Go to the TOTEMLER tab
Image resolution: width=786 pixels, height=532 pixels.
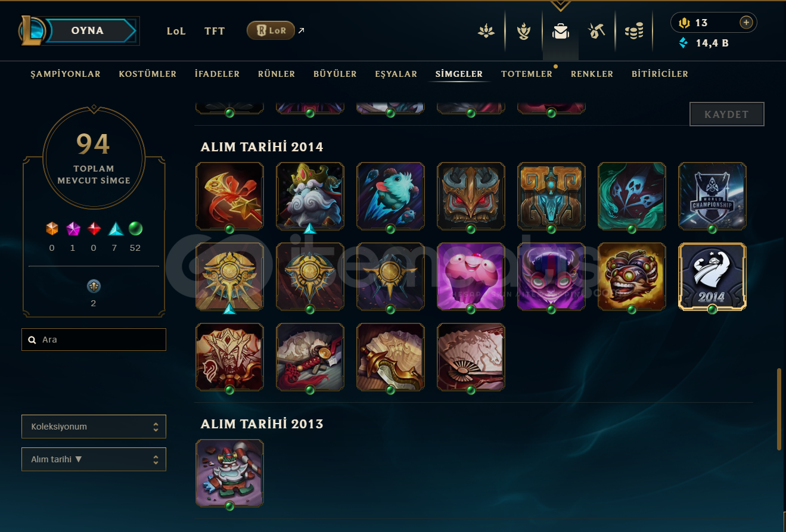527,74
